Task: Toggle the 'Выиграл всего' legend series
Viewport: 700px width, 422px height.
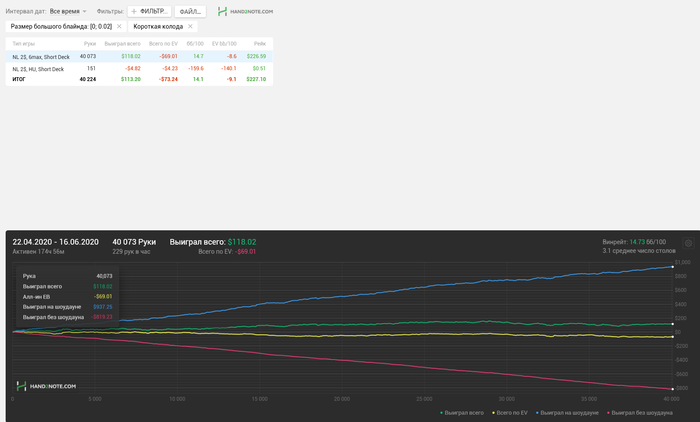Action: (462, 413)
